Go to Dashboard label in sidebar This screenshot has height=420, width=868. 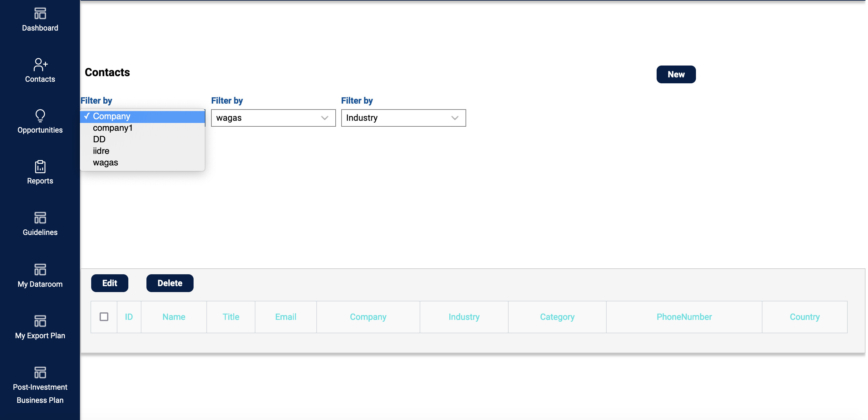(x=40, y=28)
